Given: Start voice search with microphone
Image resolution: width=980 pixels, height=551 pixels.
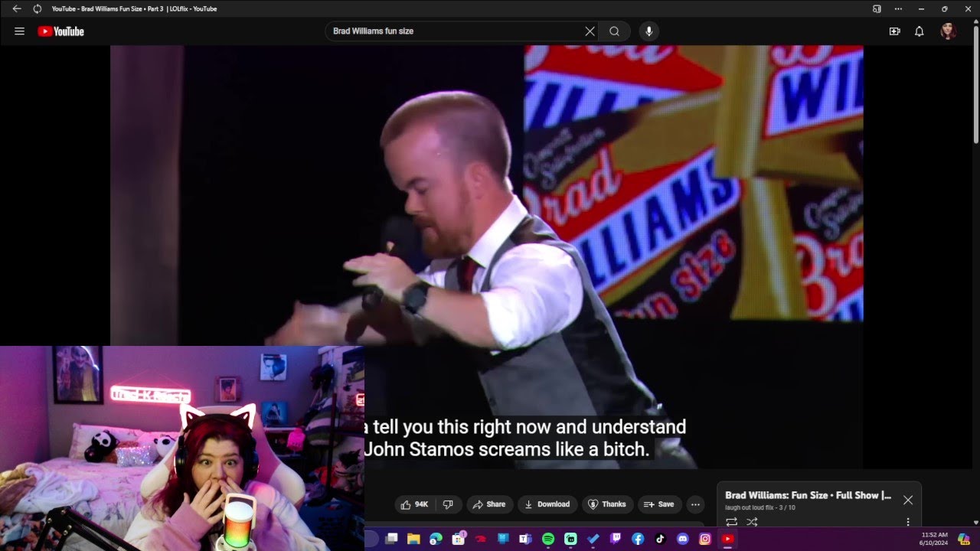Looking at the screenshot, I should click(649, 31).
